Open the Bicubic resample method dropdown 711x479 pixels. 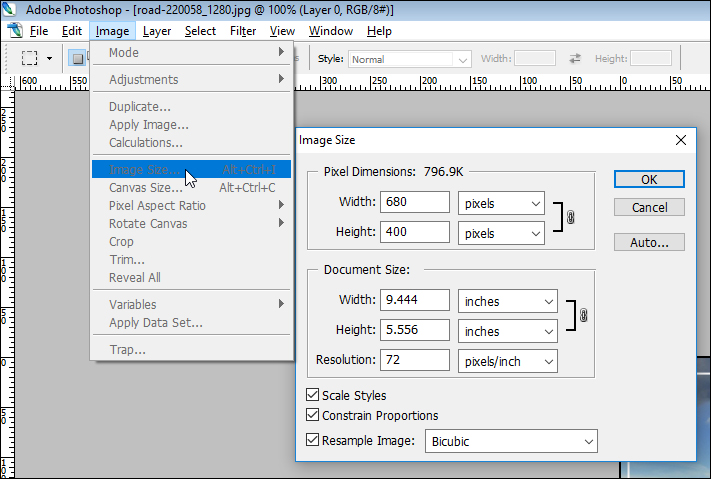511,441
